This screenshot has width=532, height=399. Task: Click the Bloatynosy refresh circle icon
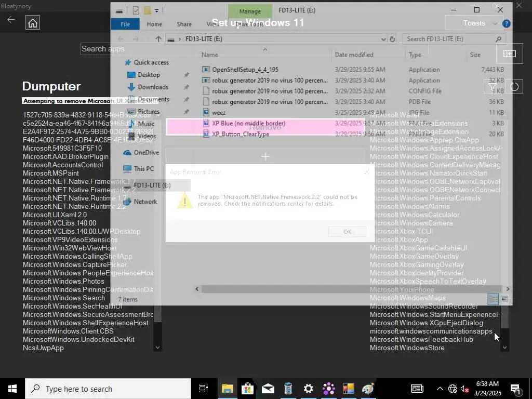[514, 87]
